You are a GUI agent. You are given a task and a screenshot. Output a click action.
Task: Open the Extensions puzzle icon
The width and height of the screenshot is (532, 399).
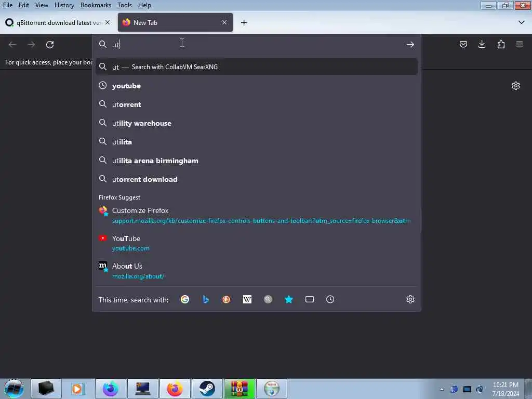coord(501,45)
